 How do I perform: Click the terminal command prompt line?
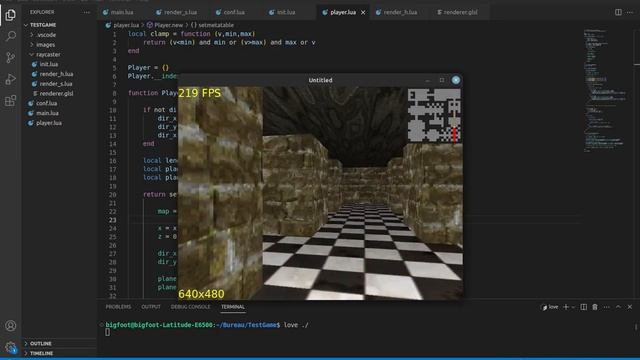[207, 325]
